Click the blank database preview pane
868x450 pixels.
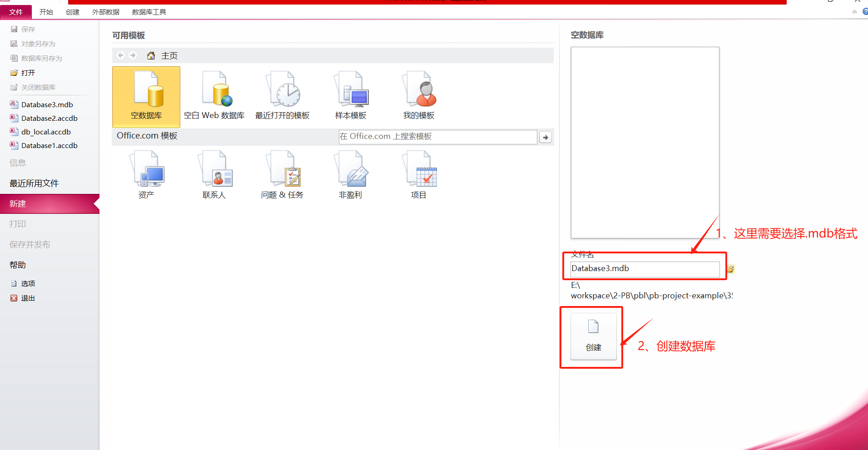(x=645, y=143)
